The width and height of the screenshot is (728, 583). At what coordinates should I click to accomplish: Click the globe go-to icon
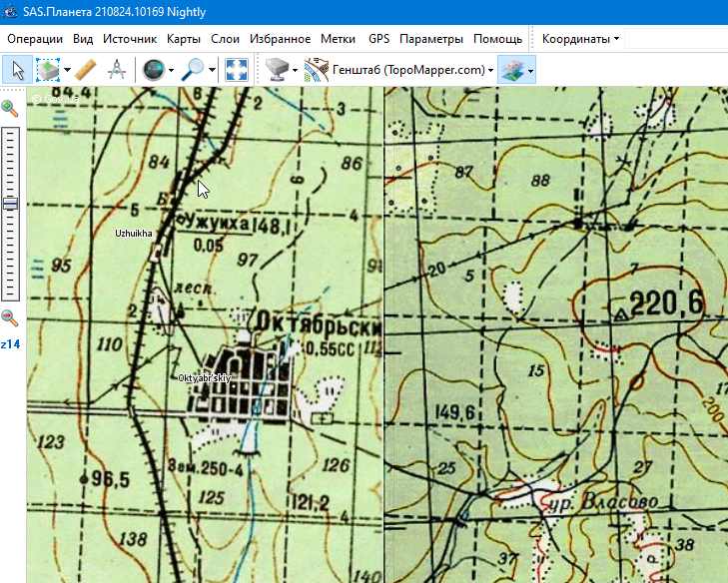point(153,70)
